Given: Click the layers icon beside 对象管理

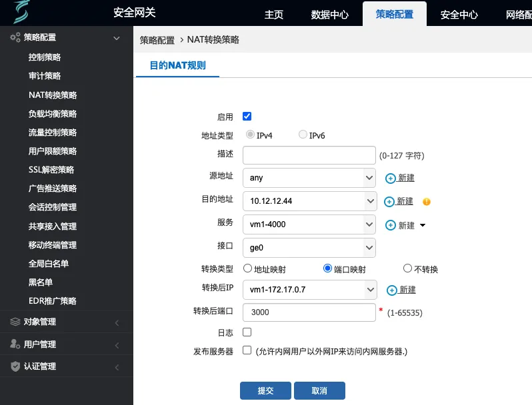Looking at the screenshot, I should pos(15,322).
